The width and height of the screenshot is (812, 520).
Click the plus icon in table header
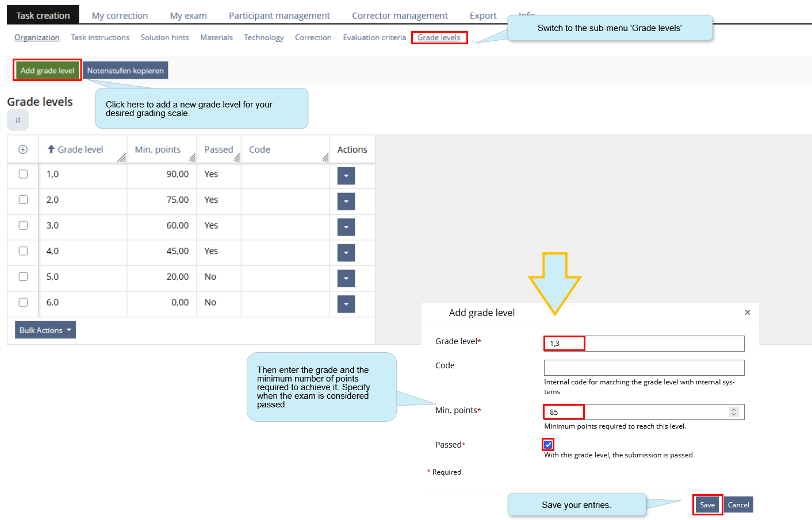point(23,149)
